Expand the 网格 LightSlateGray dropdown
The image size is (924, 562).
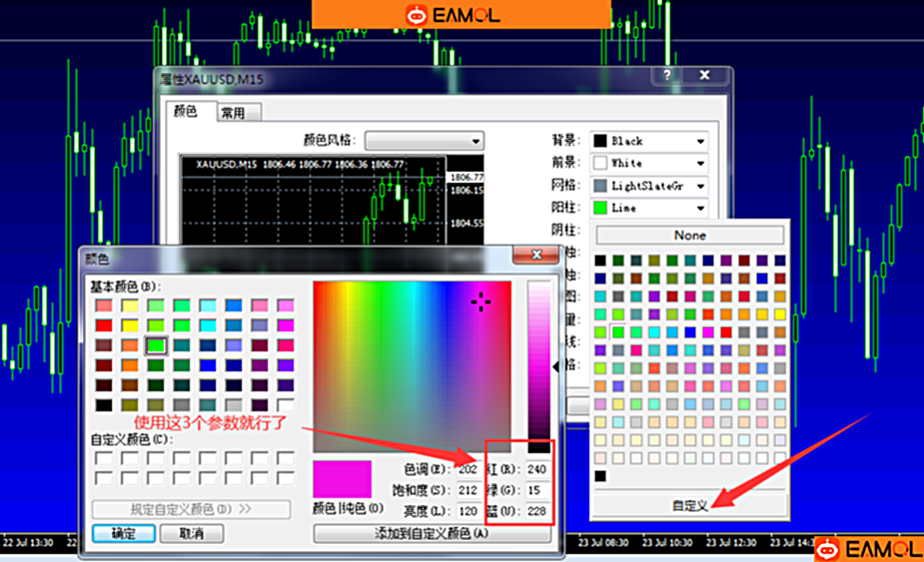[649, 186]
